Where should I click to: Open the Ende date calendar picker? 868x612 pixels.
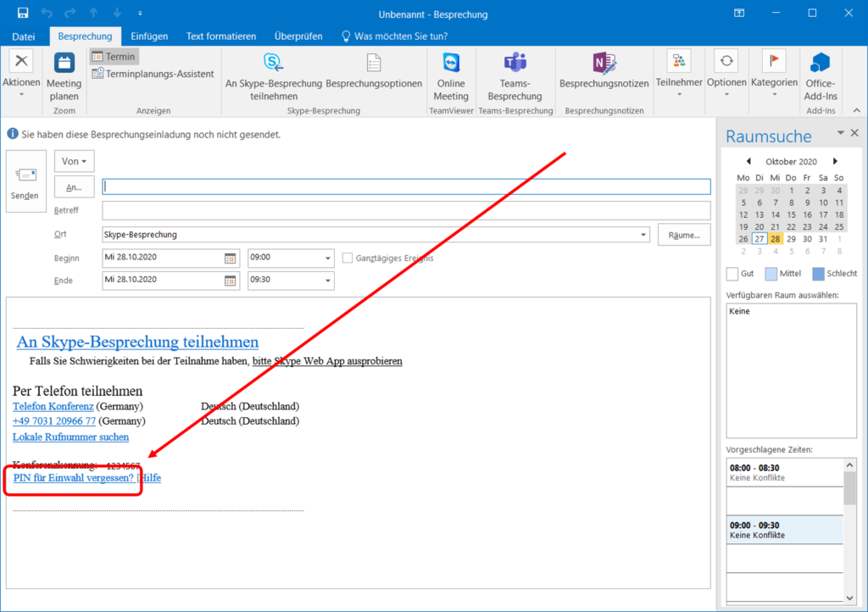tap(230, 281)
